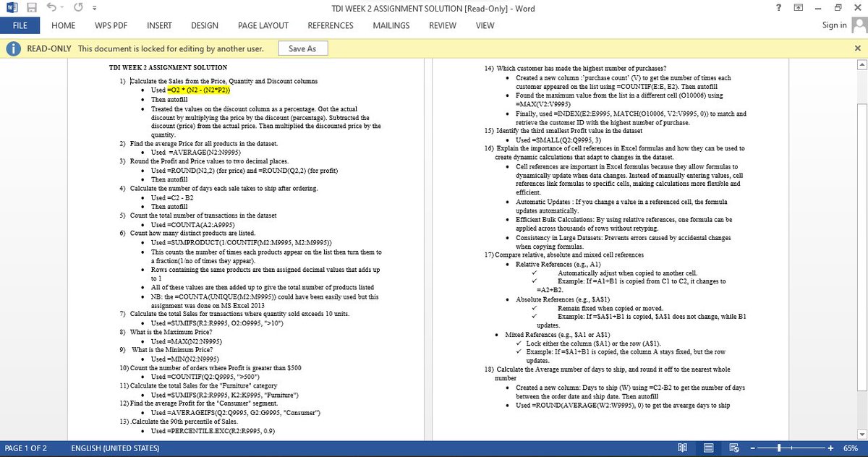Click the zoom out minus button
Image resolution: width=868 pixels, height=457 pixels.
754,448
